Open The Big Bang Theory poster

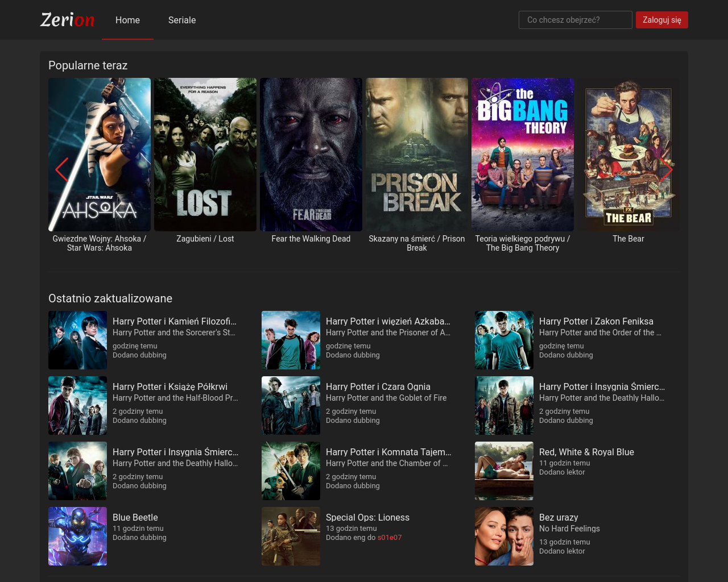click(523, 155)
